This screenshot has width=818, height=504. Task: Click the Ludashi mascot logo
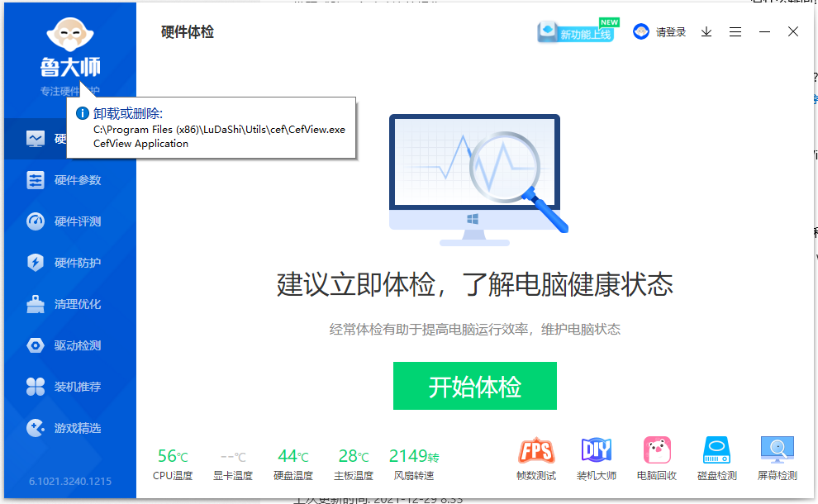[x=70, y=35]
